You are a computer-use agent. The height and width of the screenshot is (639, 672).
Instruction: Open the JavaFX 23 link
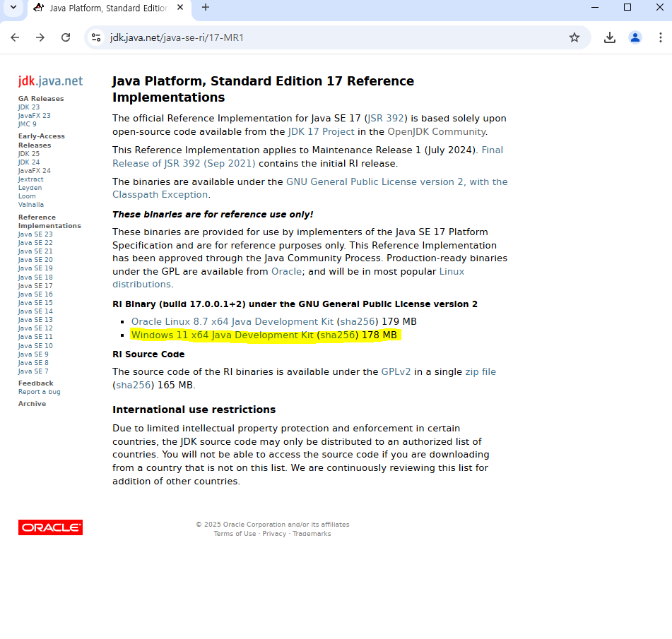click(x=35, y=116)
